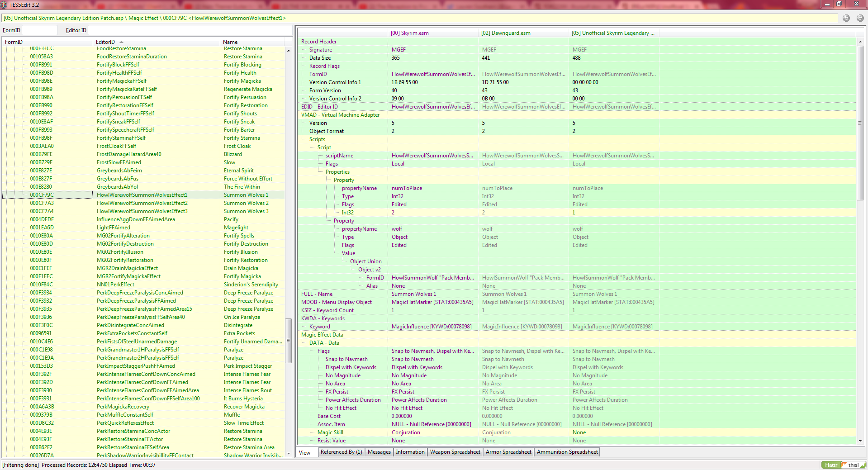Click the Flattr this! donation button
868x470 pixels.
843,465
